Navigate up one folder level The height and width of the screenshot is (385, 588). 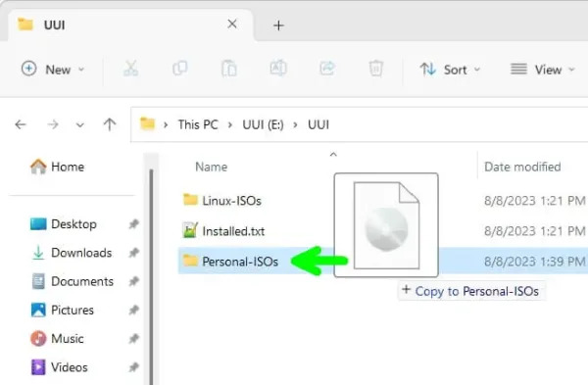click(x=110, y=124)
